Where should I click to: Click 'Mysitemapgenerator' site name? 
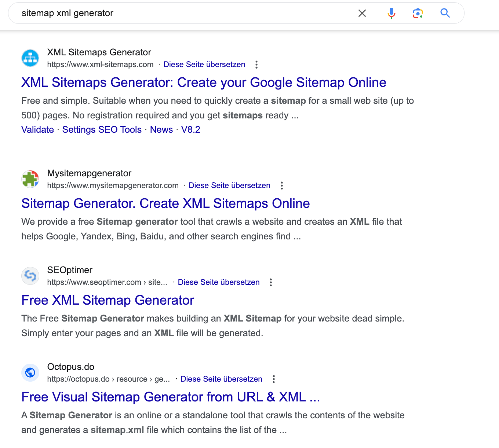(x=89, y=173)
